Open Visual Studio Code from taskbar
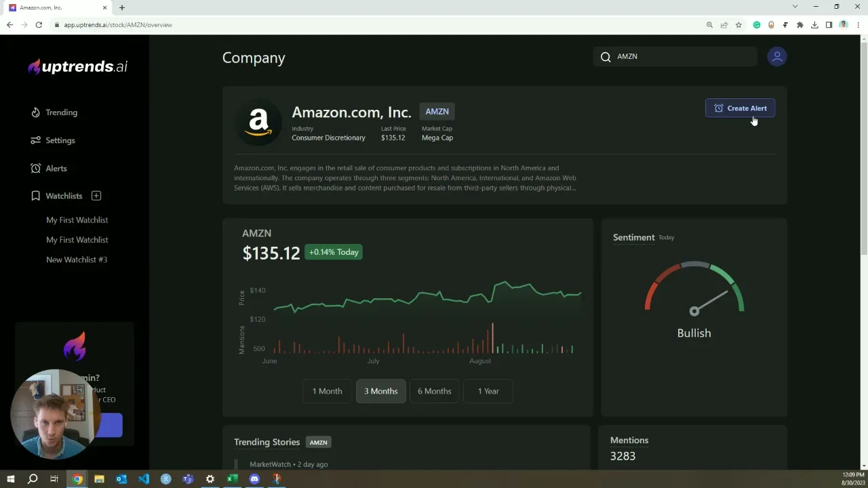 click(x=144, y=479)
